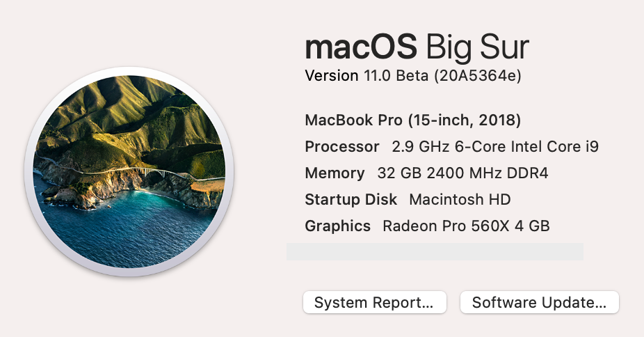Image resolution: width=644 pixels, height=337 pixels.
Task: Click the Graphics label
Action: 337,226
